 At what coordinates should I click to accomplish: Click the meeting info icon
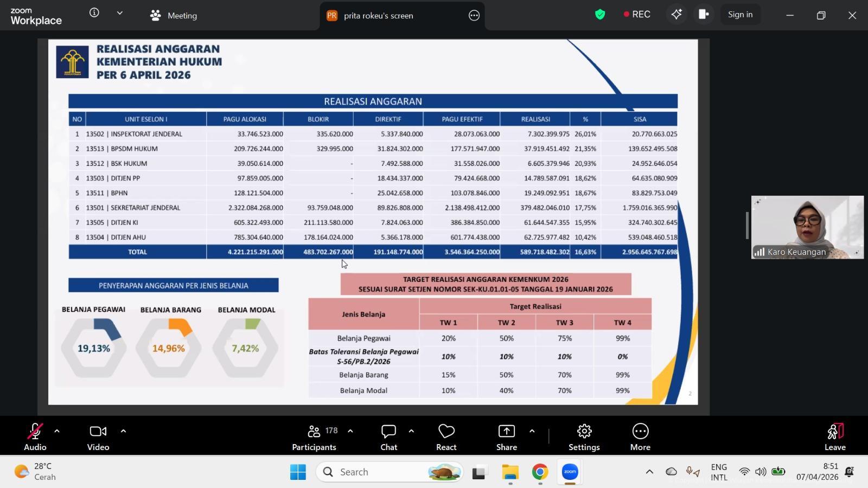click(94, 13)
